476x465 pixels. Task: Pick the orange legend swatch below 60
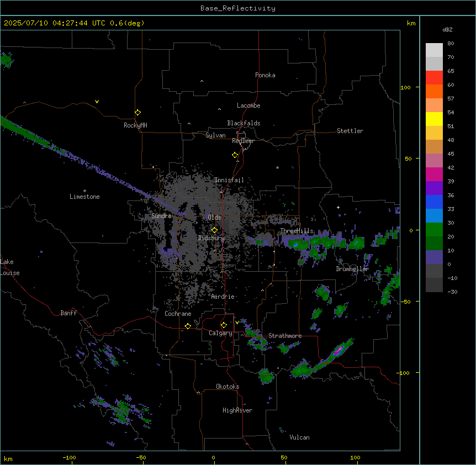(434, 91)
